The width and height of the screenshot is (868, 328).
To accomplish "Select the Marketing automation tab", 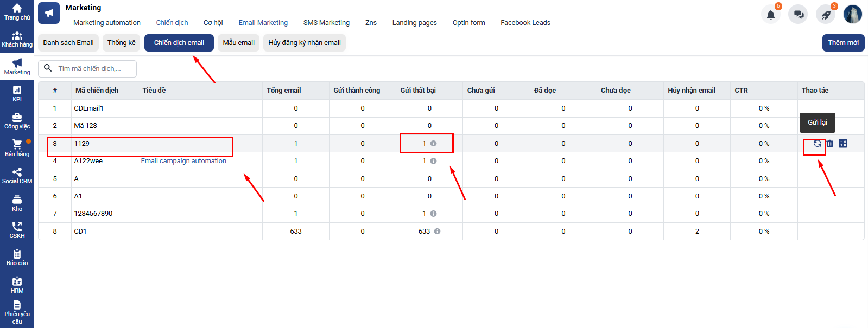I will [107, 23].
